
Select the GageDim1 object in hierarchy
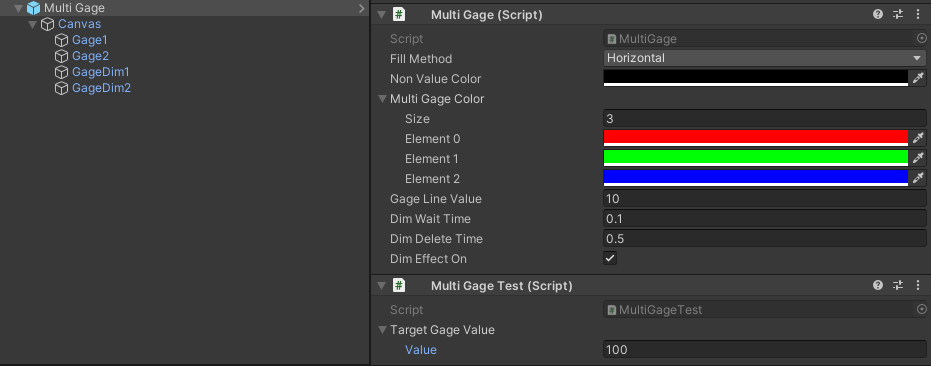click(x=101, y=72)
